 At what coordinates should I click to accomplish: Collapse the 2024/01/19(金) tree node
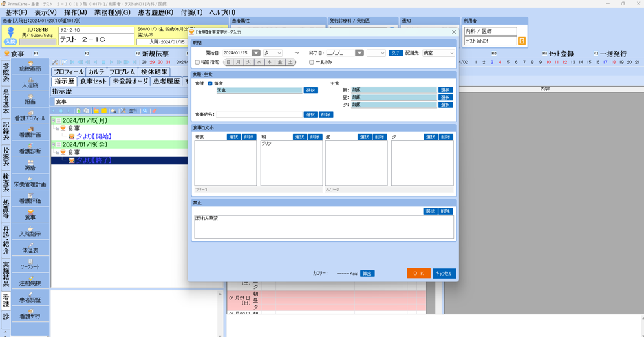tap(54, 145)
